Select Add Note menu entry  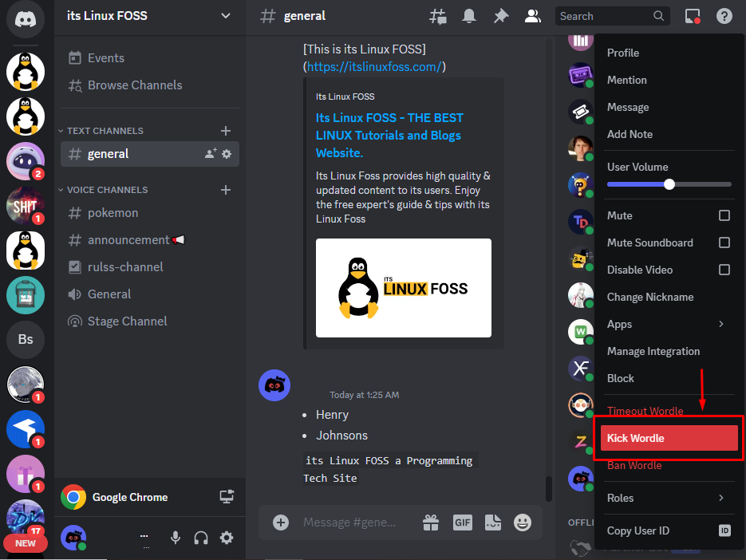(669, 134)
